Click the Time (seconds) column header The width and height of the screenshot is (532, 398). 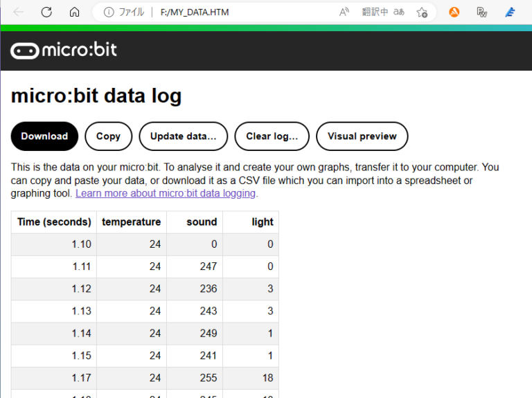click(54, 222)
